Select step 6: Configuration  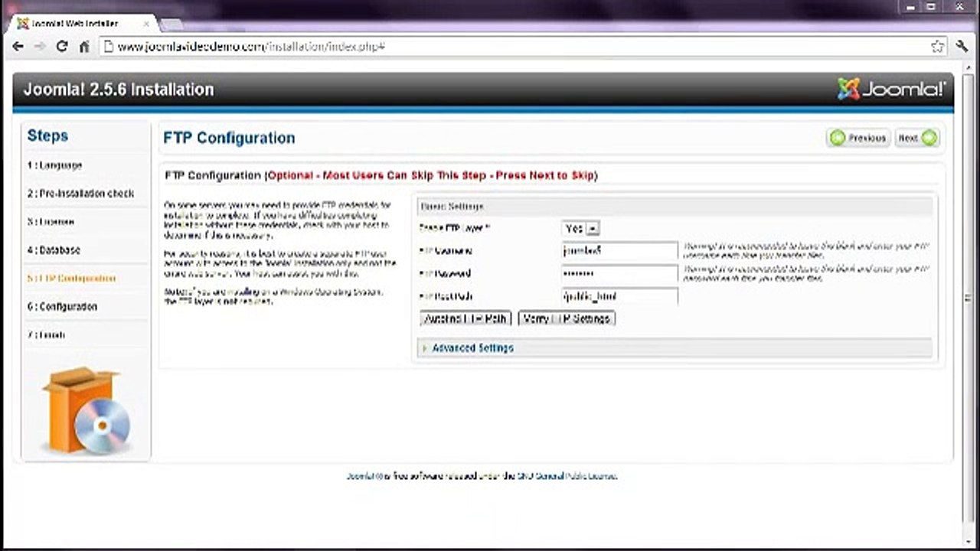click(x=62, y=307)
